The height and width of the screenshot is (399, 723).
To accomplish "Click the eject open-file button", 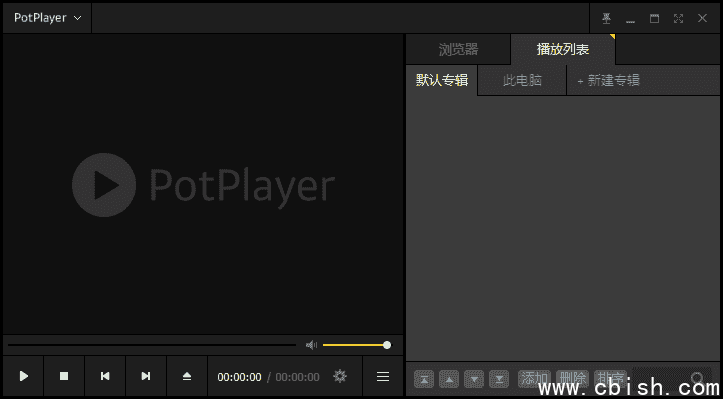I will click(187, 376).
